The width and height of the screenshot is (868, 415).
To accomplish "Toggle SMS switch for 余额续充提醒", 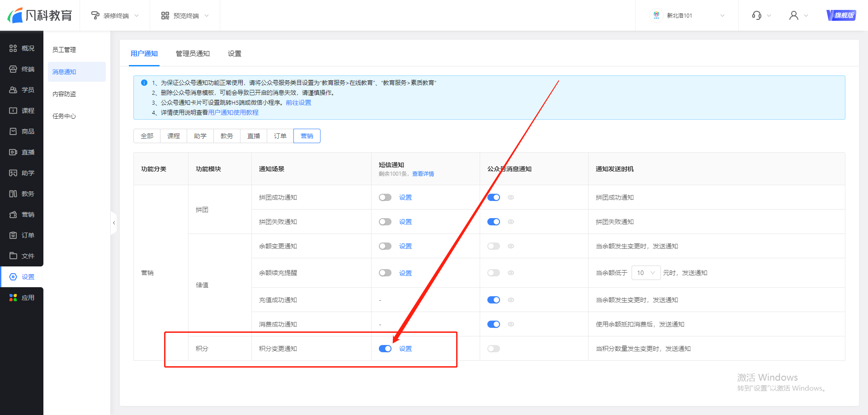I will [385, 273].
